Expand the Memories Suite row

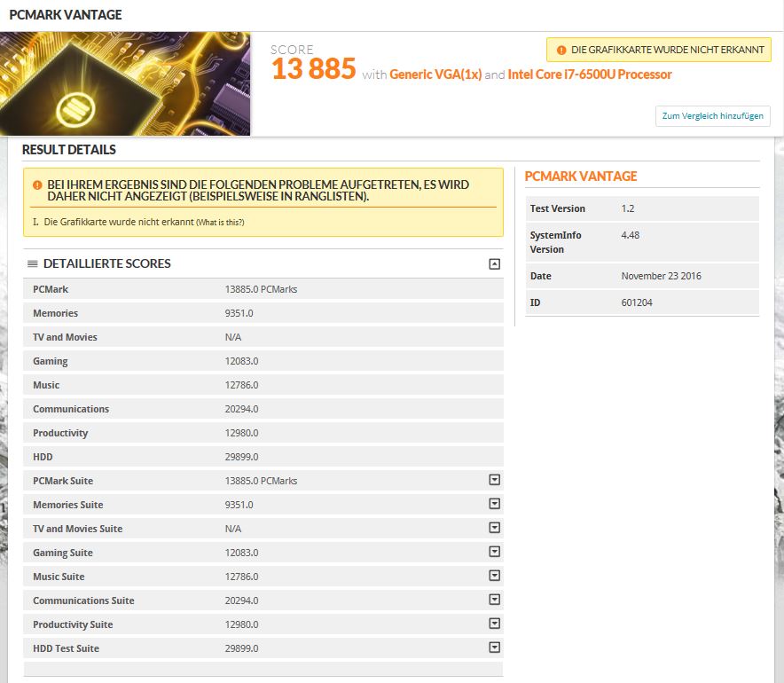494,504
